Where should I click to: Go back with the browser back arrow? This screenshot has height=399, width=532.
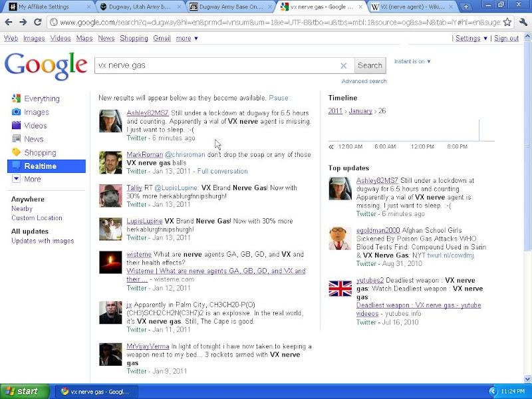tap(9, 23)
